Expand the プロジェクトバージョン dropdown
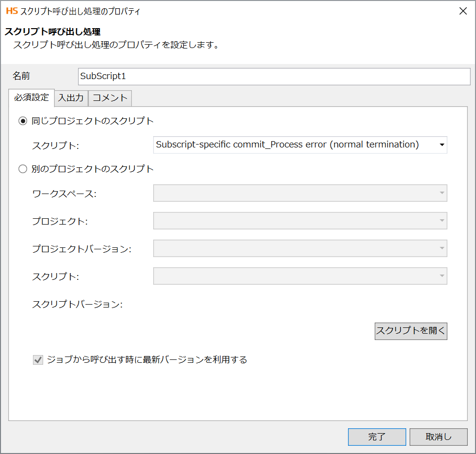Viewport: 476px width, 454px height. coord(300,248)
